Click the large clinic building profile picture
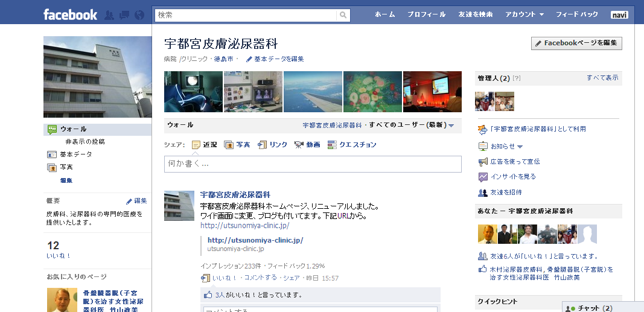 (98, 77)
